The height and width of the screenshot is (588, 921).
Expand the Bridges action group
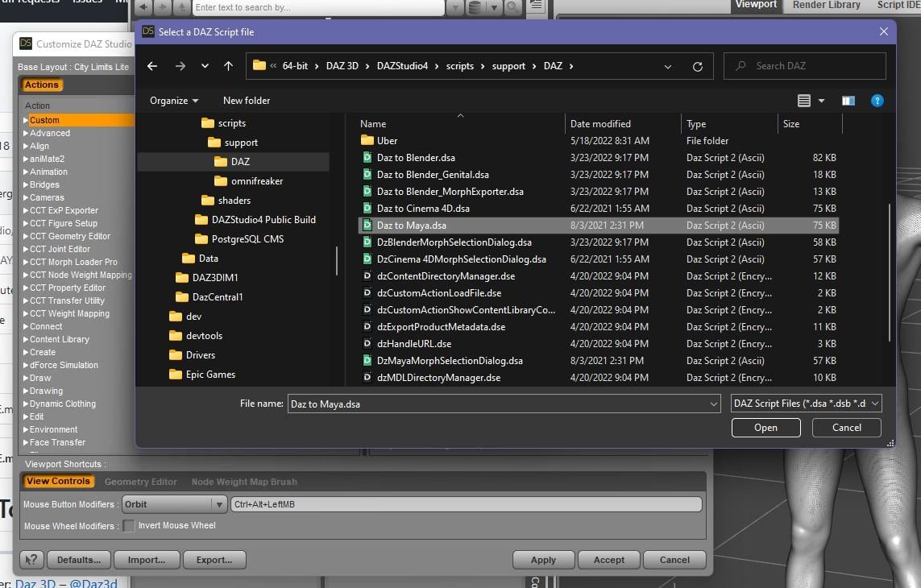pyautogui.click(x=26, y=185)
